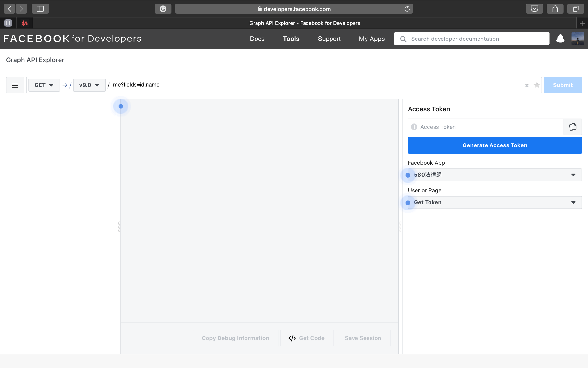Open the Support menu
The height and width of the screenshot is (368, 588).
[329, 39]
